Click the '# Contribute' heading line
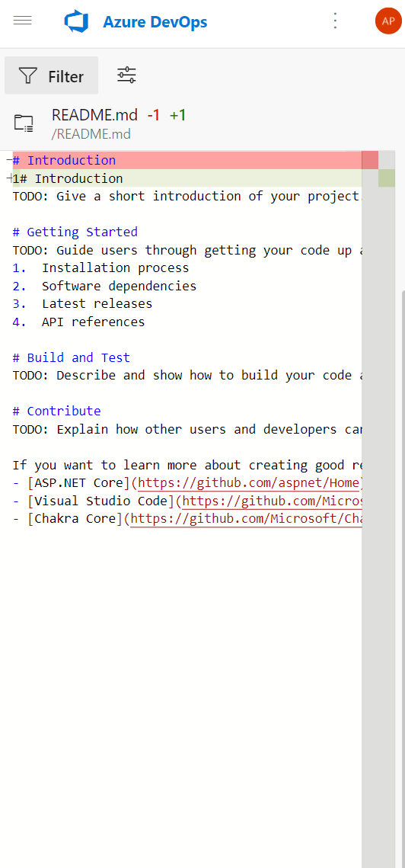 coord(57,412)
